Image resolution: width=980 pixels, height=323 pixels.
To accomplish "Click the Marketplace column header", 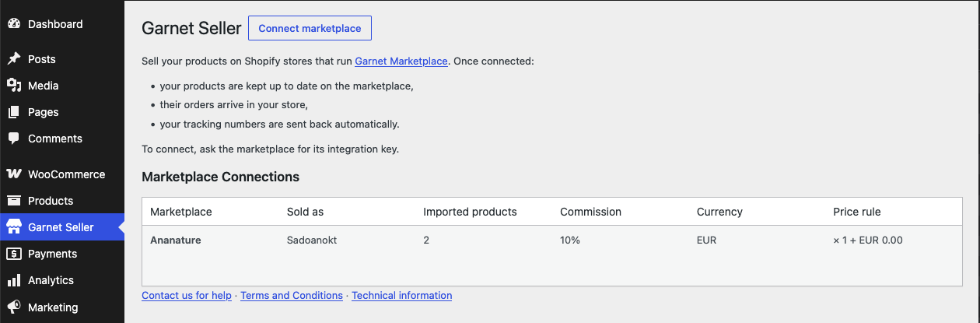I will (180, 212).
